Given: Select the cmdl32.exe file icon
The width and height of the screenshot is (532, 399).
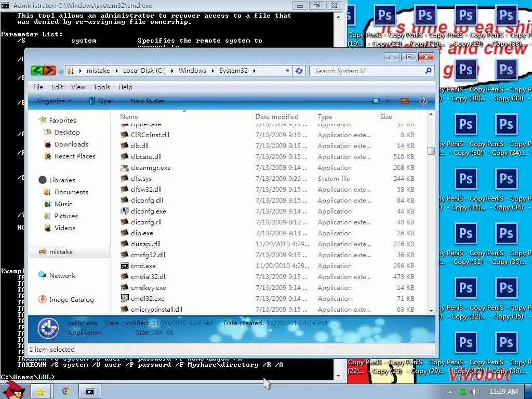Looking at the screenshot, I should pyautogui.click(x=125, y=298).
